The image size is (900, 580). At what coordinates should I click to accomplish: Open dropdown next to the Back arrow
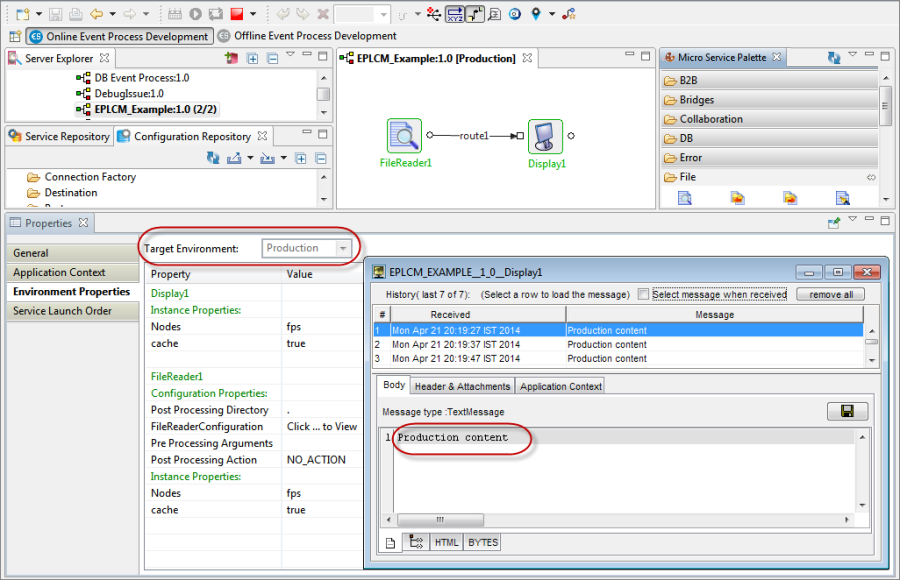coord(112,14)
